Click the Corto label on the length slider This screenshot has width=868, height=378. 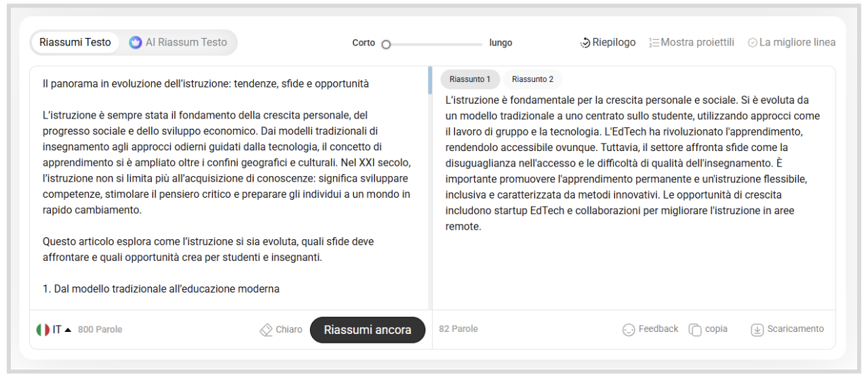pyautogui.click(x=363, y=43)
